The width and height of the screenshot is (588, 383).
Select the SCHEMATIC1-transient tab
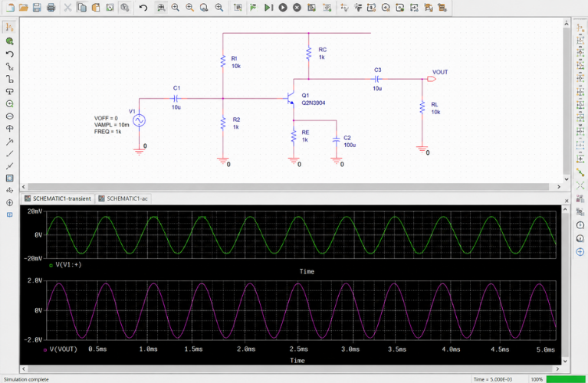click(x=57, y=198)
